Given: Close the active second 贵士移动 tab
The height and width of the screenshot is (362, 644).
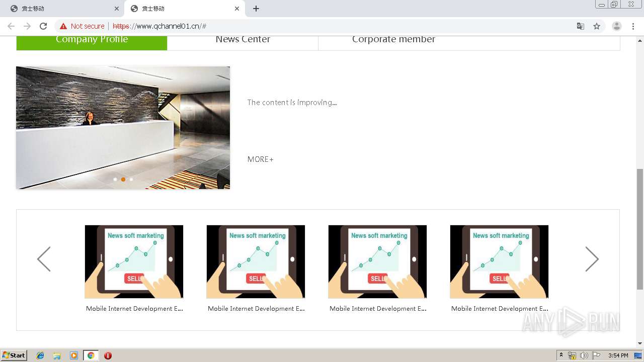Looking at the screenshot, I should click(x=237, y=9).
